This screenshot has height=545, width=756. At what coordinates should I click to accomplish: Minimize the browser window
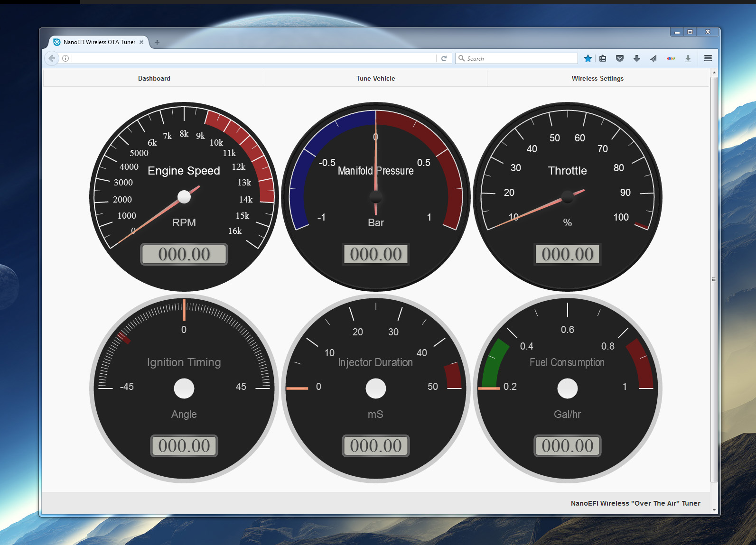677,32
